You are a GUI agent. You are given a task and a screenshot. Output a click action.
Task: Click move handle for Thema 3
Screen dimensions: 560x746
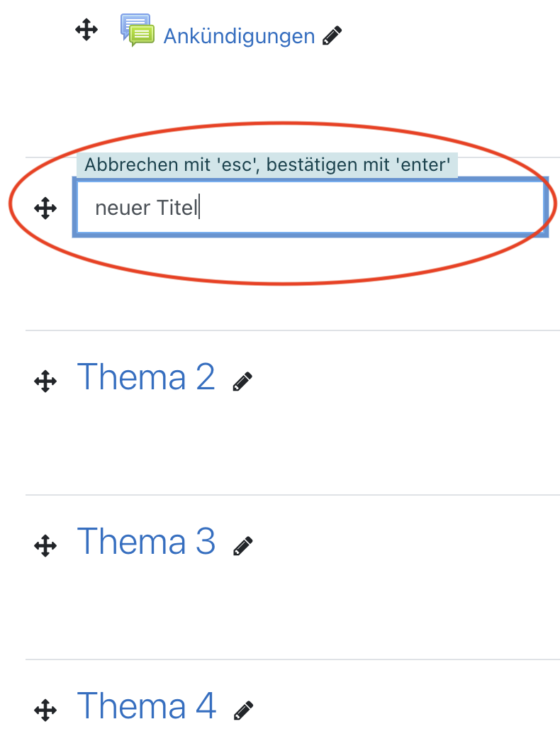click(x=45, y=546)
